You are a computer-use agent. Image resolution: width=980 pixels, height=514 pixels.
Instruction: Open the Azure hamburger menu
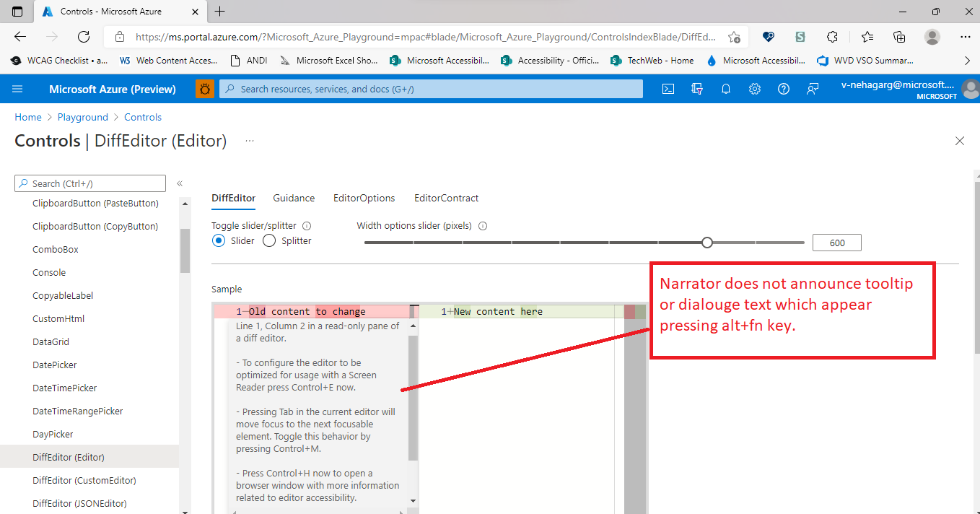coord(17,88)
